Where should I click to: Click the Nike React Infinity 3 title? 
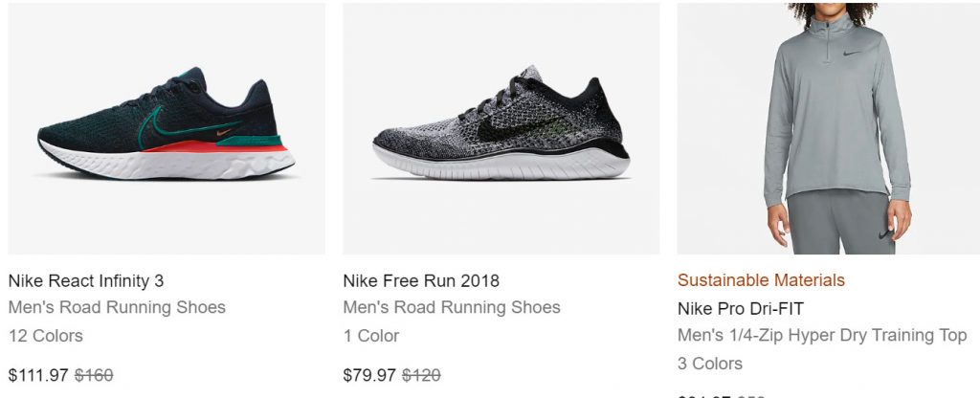(x=86, y=280)
